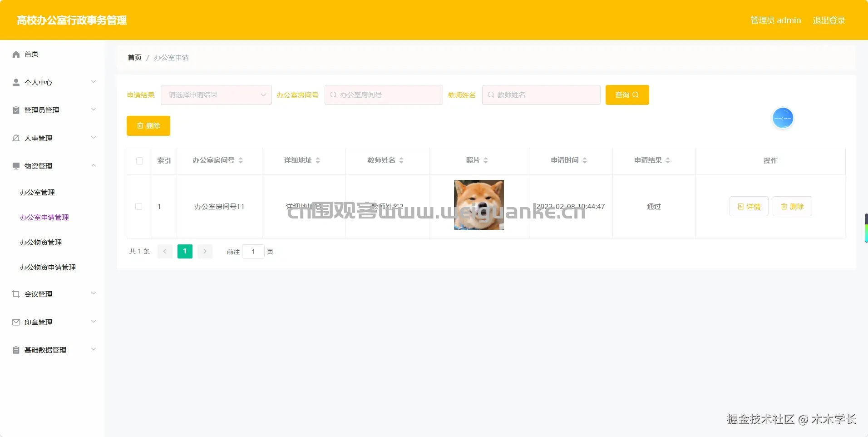Sort by 详细地址 column arrows

[318, 160]
